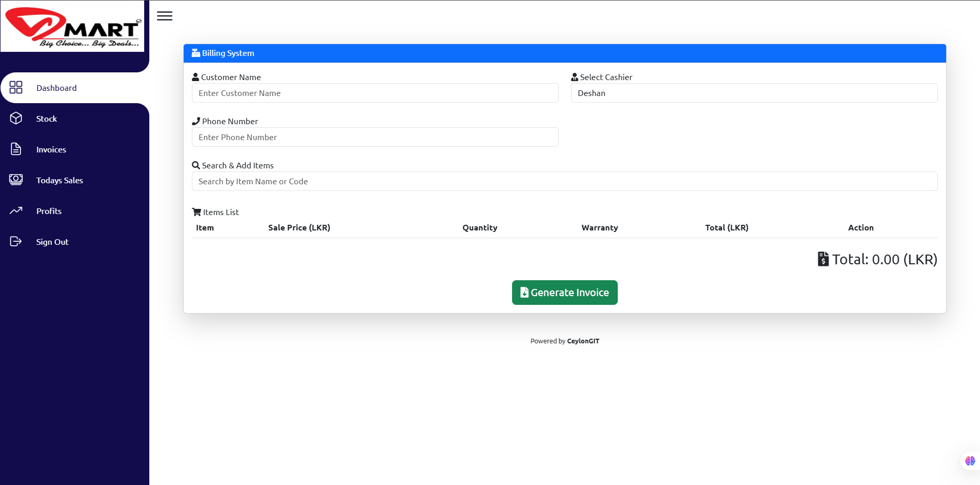Focus the Search by Item Name field

pos(564,182)
